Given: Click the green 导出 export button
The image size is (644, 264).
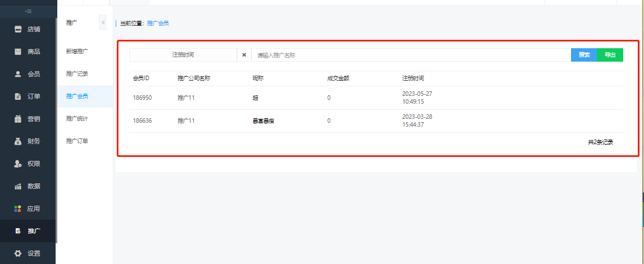Looking at the screenshot, I should point(610,55).
